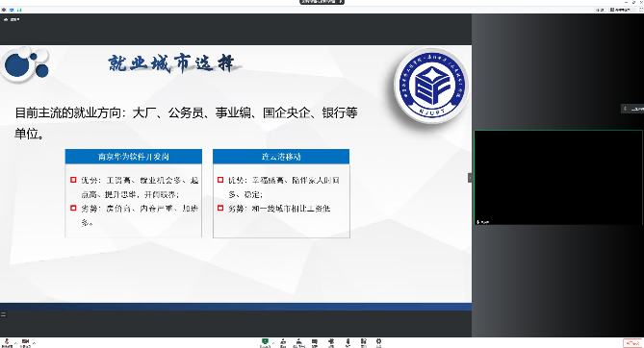
Task: Collapse the video side panel handle
Action: 470,178
